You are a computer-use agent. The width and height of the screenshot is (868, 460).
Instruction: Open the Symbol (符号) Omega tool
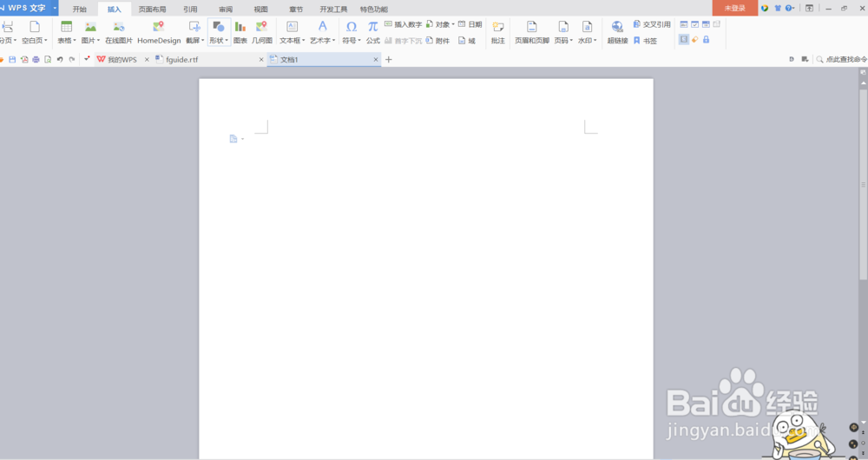pos(351,32)
